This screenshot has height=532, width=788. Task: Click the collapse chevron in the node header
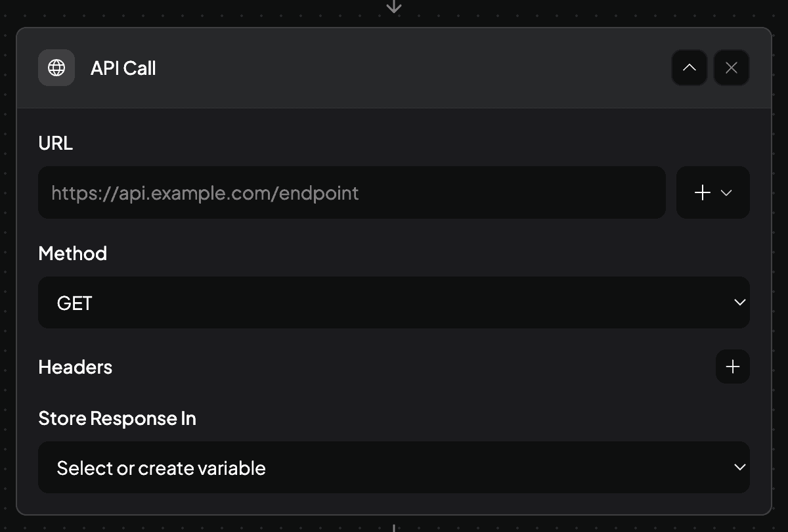[689, 68]
